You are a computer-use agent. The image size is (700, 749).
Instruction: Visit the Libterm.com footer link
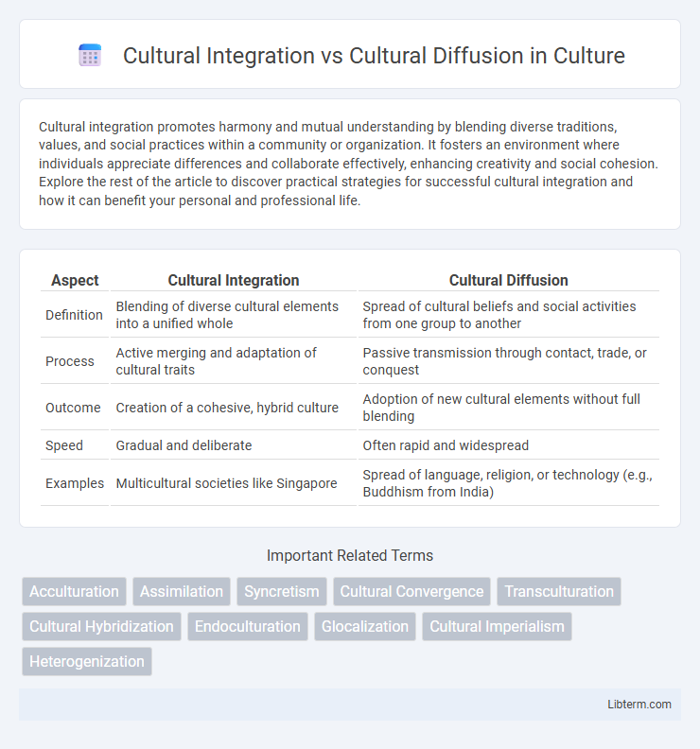(x=639, y=705)
